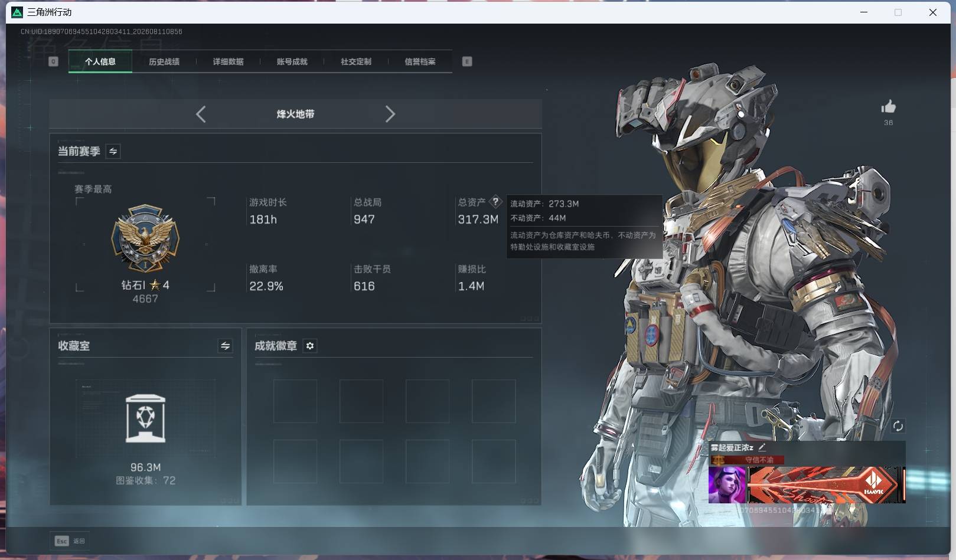Give a thumbs-up like to this profile

coord(888,107)
